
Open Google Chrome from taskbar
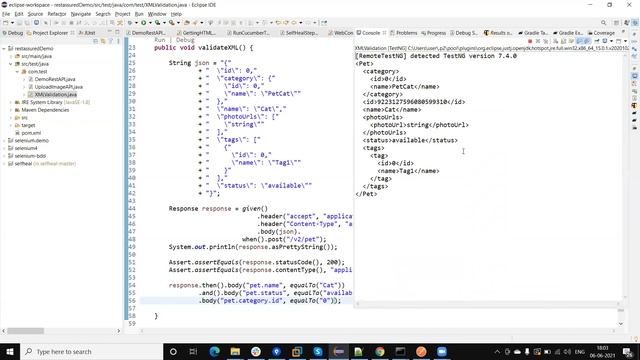coord(380,351)
